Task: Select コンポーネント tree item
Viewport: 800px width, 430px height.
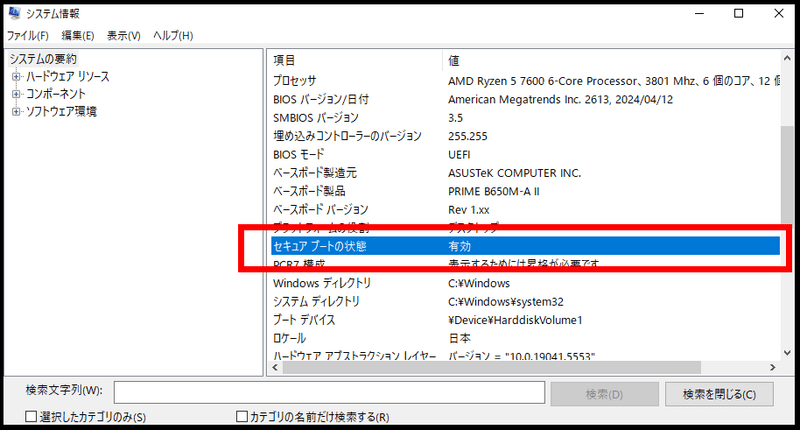Action: click(56, 94)
